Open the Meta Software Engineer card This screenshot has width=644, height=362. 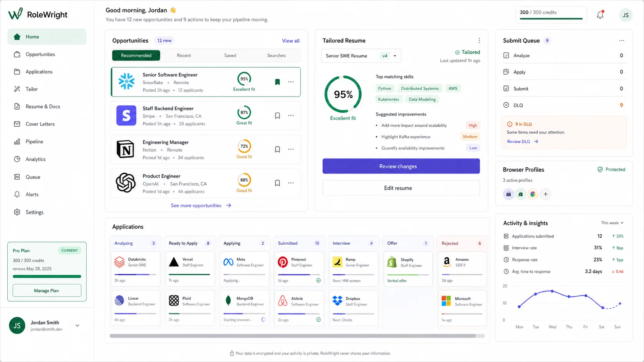[244, 269]
